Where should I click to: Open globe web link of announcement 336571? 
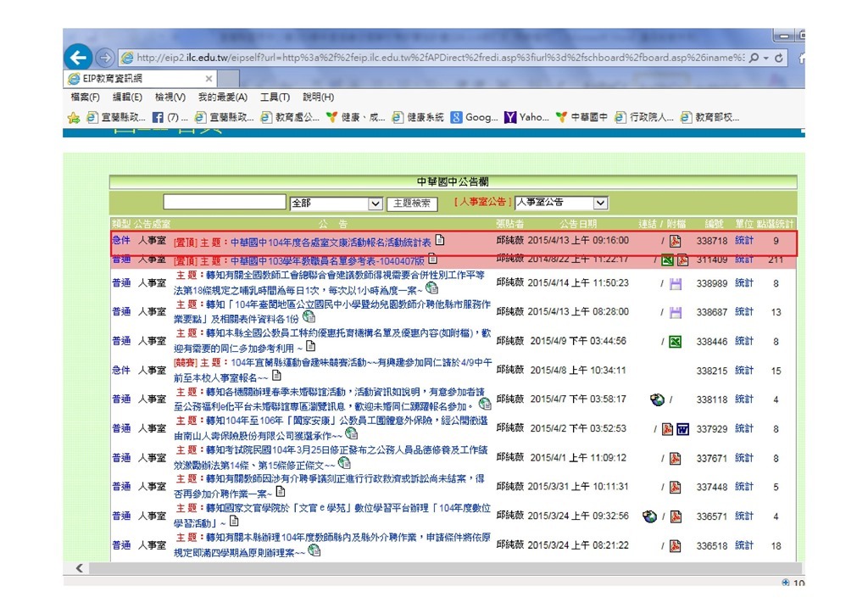coord(650,516)
